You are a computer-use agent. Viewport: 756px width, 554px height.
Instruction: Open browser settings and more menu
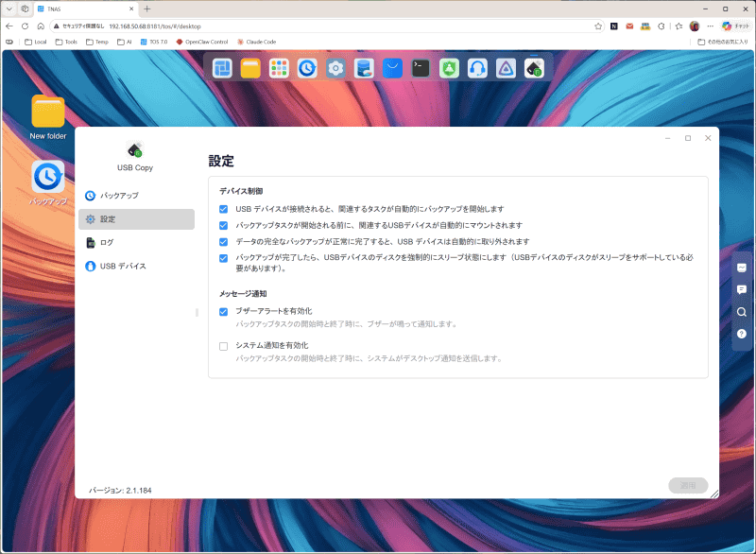coord(711,26)
